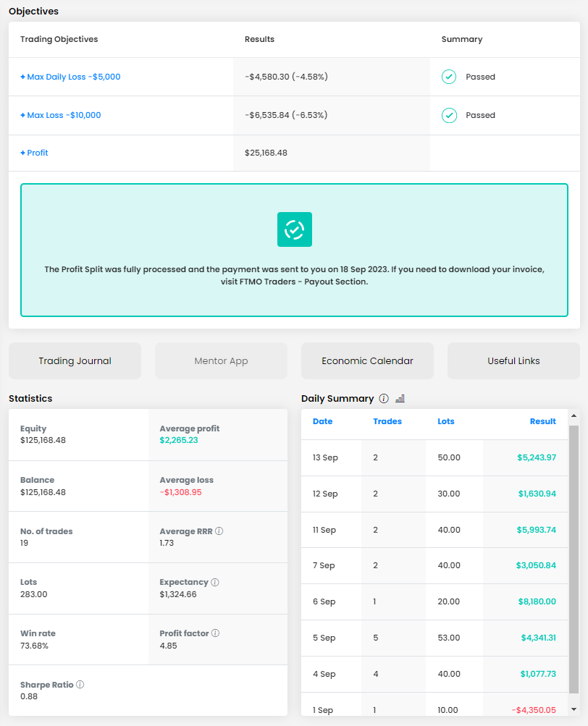Click the $5,993.74 result value
588x726 pixels.
(x=537, y=530)
